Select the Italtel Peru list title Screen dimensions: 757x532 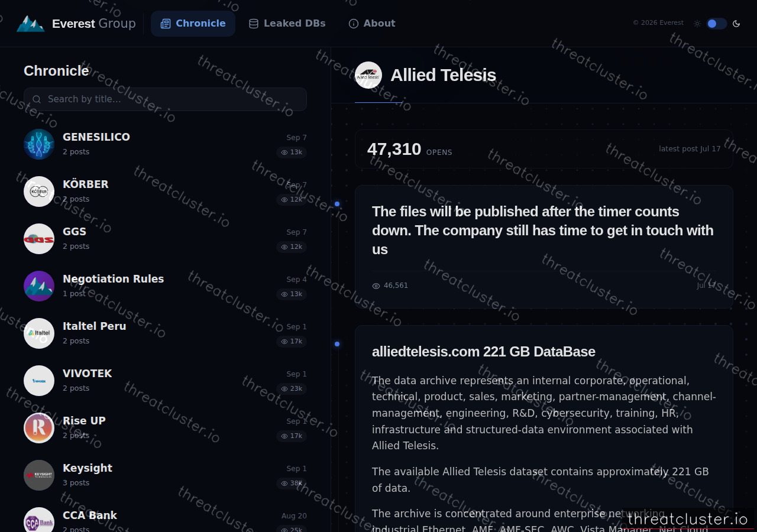click(95, 326)
